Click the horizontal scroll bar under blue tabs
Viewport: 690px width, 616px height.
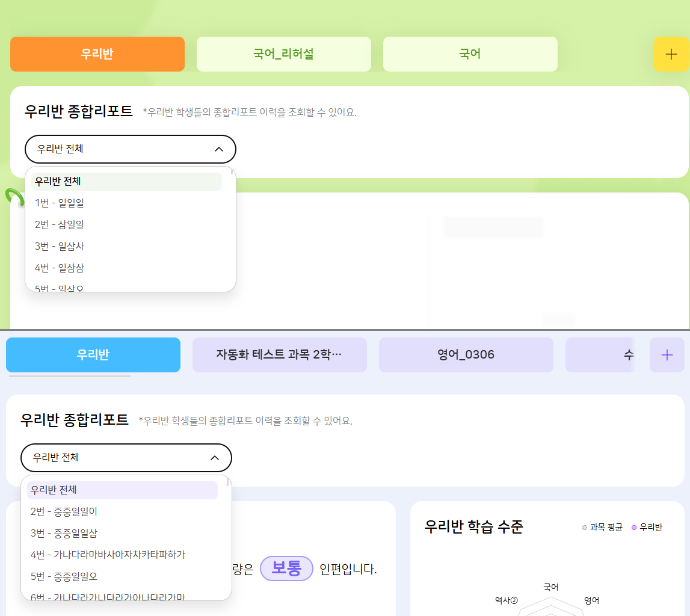(x=70, y=377)
